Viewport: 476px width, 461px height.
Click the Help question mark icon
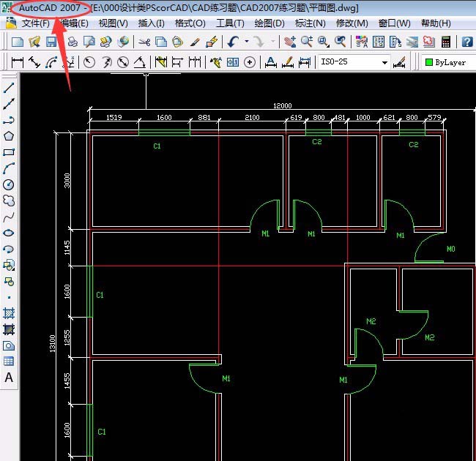(467, 42)
